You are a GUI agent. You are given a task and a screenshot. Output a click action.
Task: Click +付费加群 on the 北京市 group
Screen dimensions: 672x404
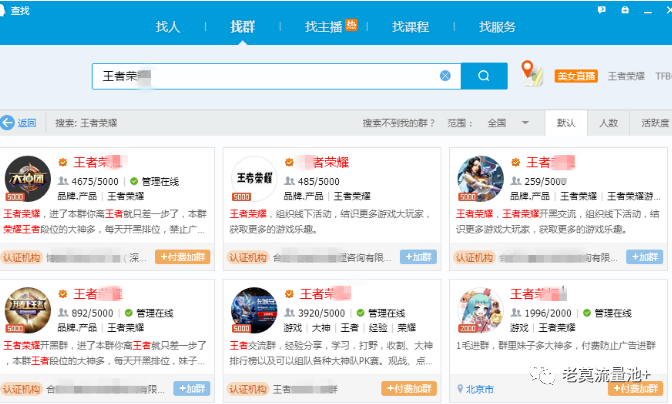636,389
